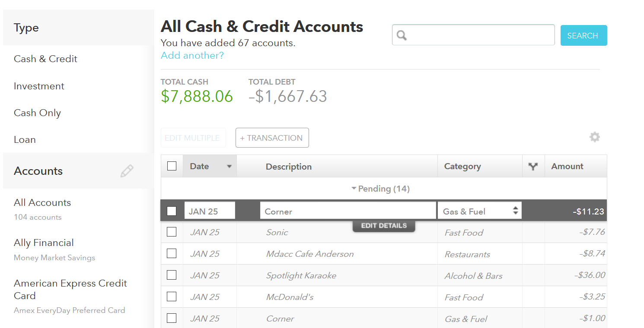Screen dimensions: 644x328
Task: Click the + TRANSACTION button
Action: click(272, 137)
